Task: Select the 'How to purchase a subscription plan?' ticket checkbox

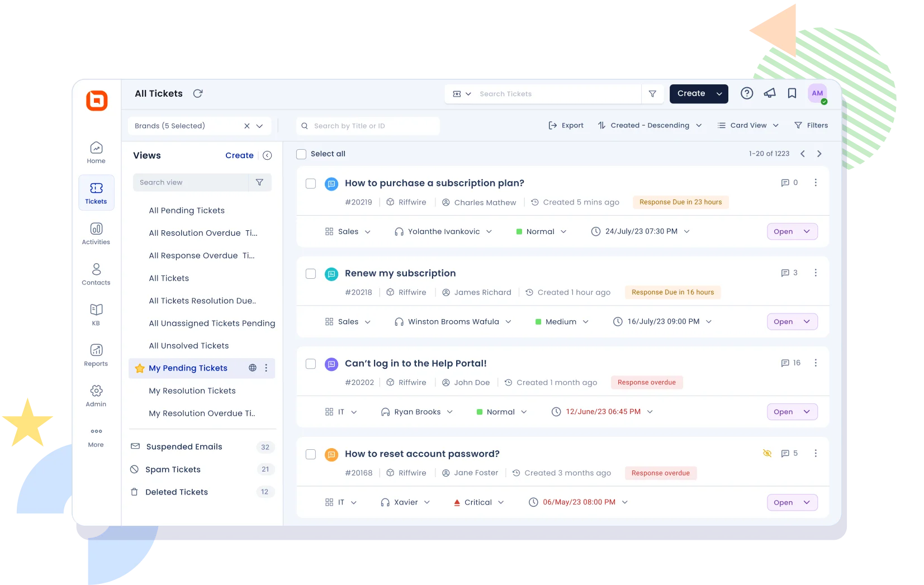Action: [x=311, y=183]
